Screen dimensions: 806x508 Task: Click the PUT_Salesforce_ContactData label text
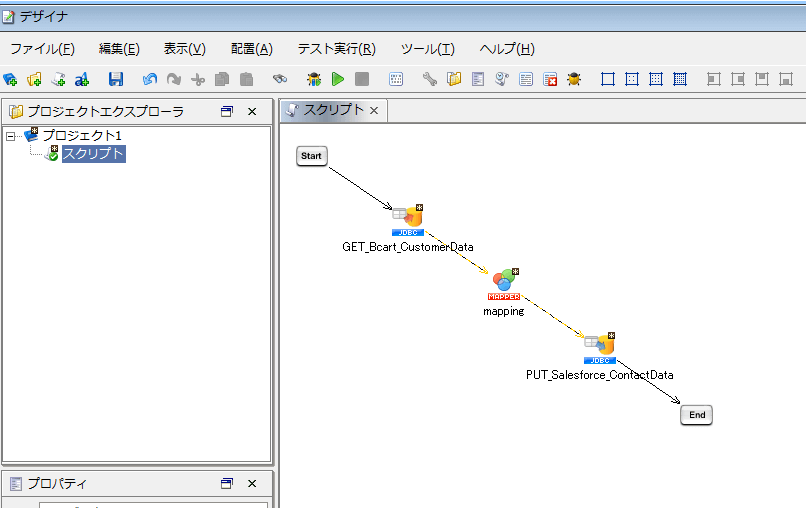599,375
